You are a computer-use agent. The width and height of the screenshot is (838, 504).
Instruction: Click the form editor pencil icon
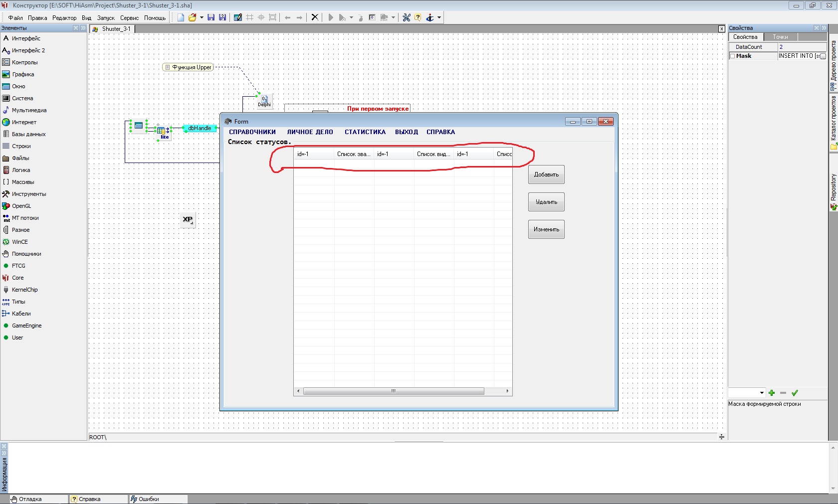pyautogui.click(x=238, y=17)
